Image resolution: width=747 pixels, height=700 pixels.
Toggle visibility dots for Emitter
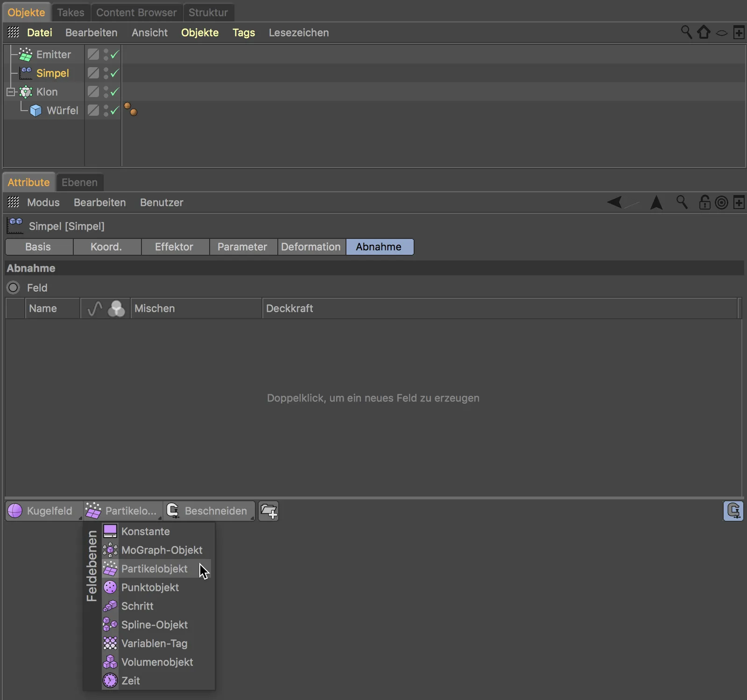coord(106,55)
